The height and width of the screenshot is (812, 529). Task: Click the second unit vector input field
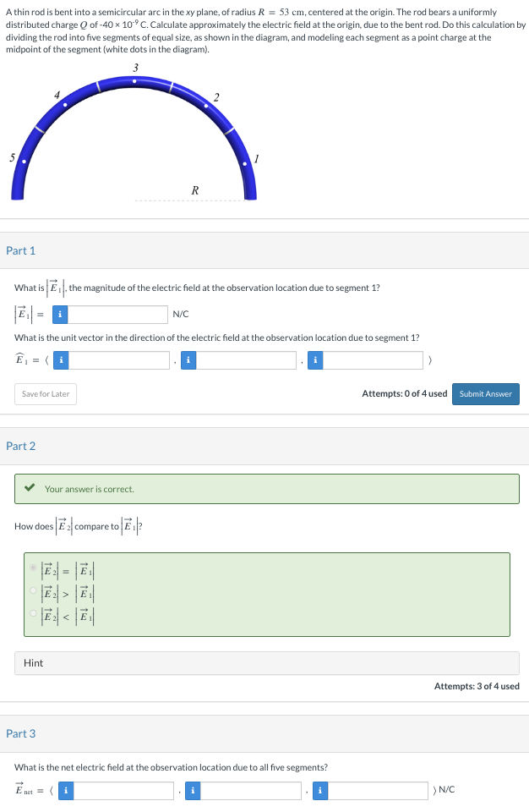(245, 359)
